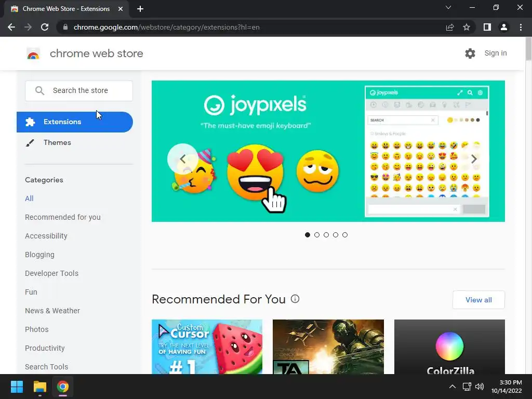The width and height of the screenshot is (532, 399).
Task: Open the Windows Start menu
Action: 17,387
